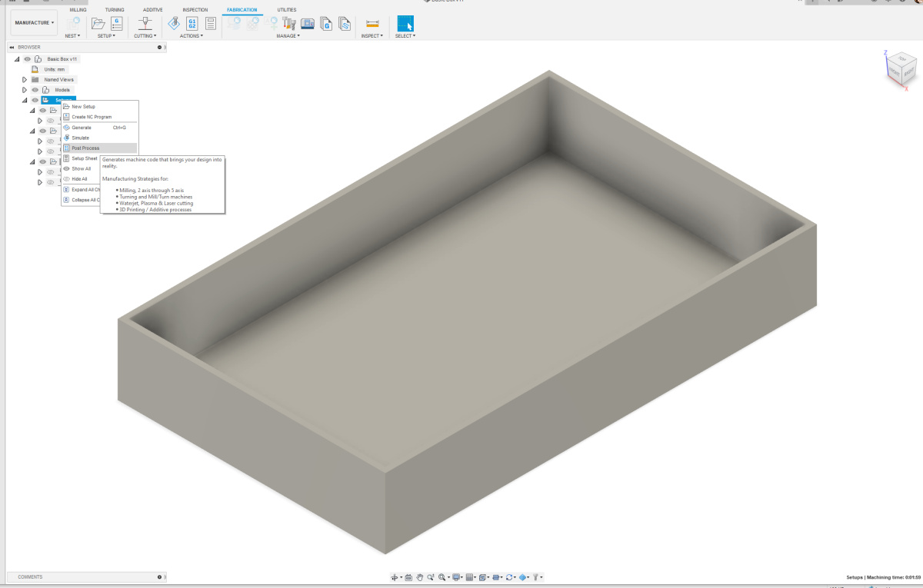Click the Setup Sheet toolbar icon in Actions

pos(210,23)
